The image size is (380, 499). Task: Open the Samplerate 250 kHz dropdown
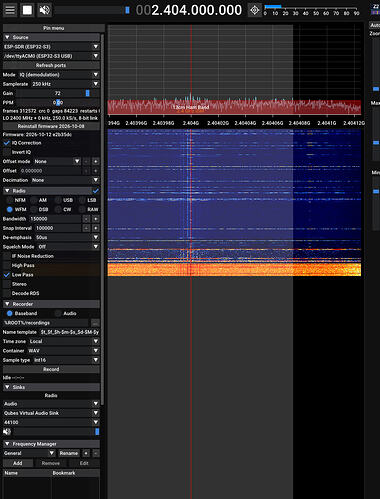(65, 84)
